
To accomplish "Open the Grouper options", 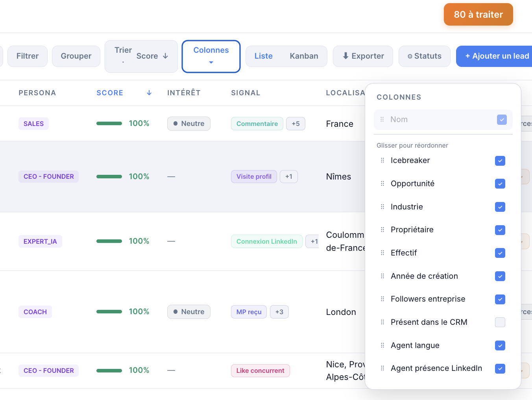I will [76, 56].
